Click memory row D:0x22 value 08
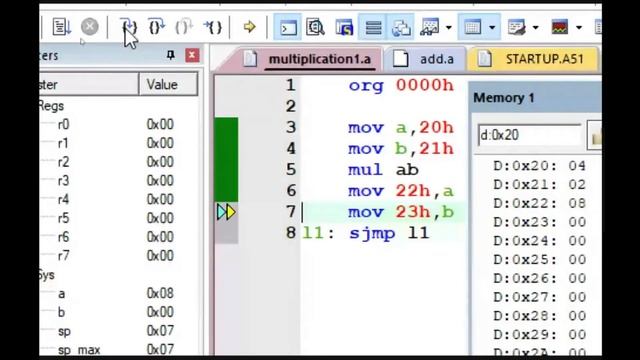This screenshot has width=640, height=360. (x=577, y=203)
